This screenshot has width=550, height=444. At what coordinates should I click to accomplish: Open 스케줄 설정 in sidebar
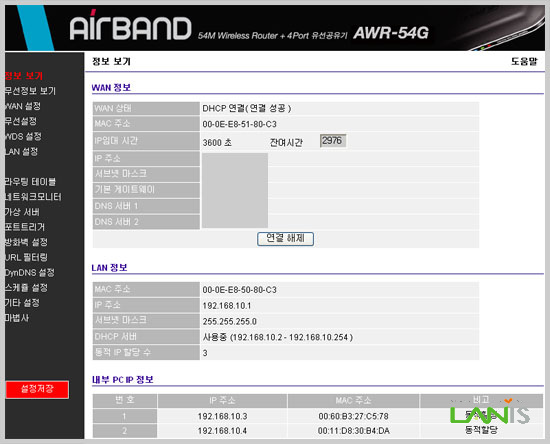(x=26, y=288)
